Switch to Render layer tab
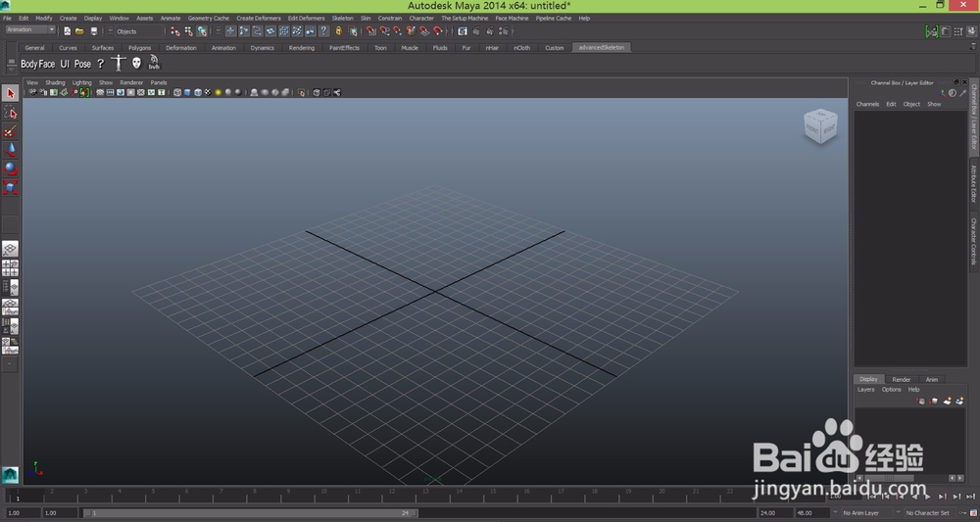 pyautogui.click(x=902, y=379)
